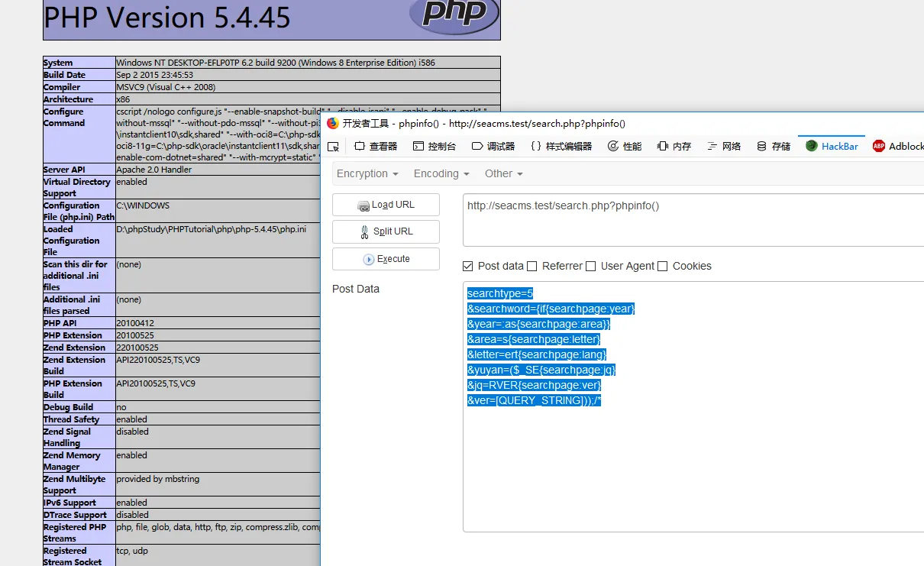Image resolution: width=924 pixels, height=566 pixels.
Task: Click the Performance (性能) gauge icon
Action: pyautogui.click(x=613, y=147)
